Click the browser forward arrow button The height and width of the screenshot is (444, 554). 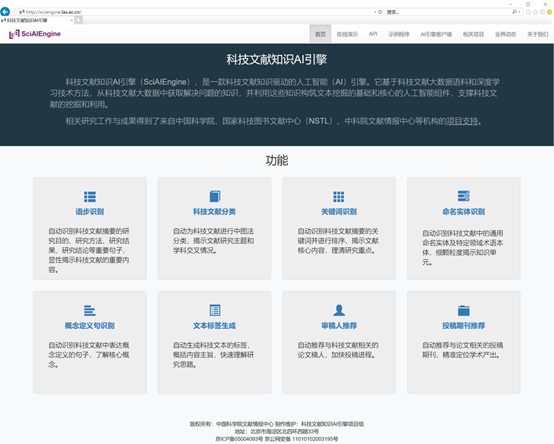click(x=14, y=12)
